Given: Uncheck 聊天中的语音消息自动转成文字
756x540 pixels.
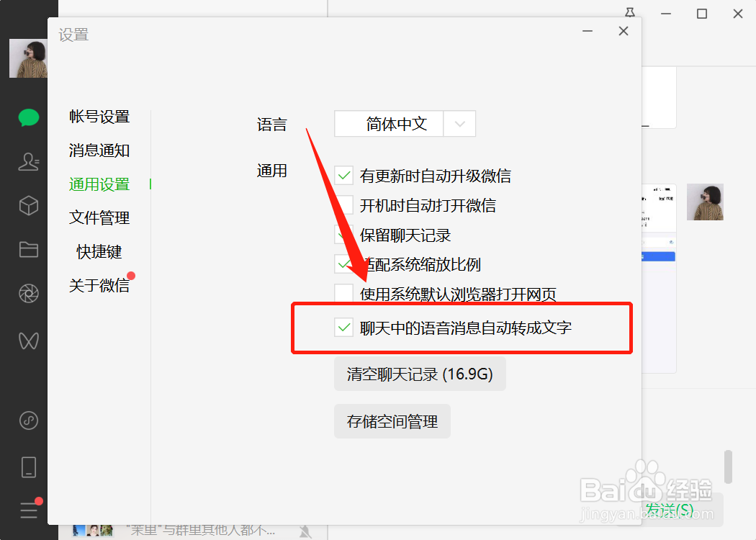Looking at the screenshot, I should [x=343, y=328].
